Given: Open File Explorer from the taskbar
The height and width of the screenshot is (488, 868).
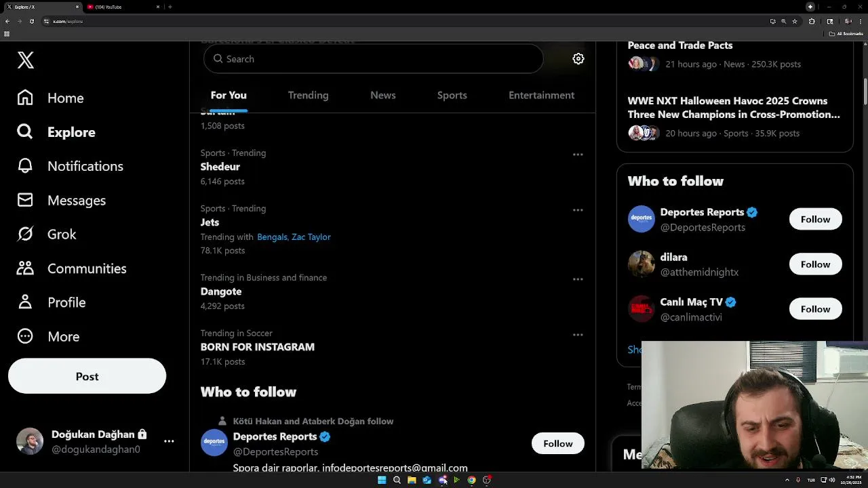Looking at the screenshot, I should tap(412, 480).
